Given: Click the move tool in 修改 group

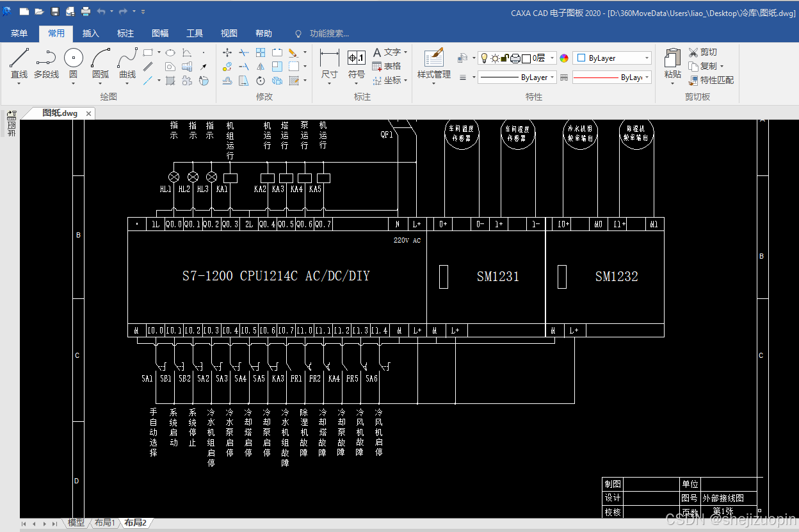Looking at the screenshot, I should point(227,52).
